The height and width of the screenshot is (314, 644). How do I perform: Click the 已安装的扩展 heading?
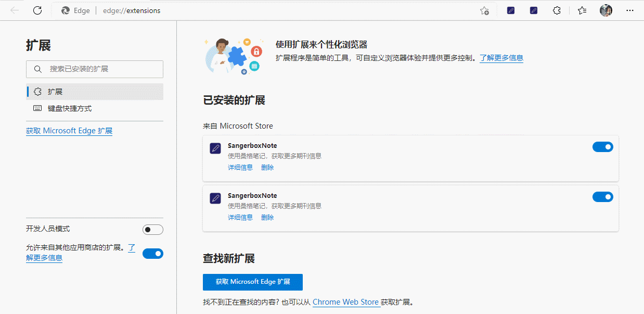234,101
